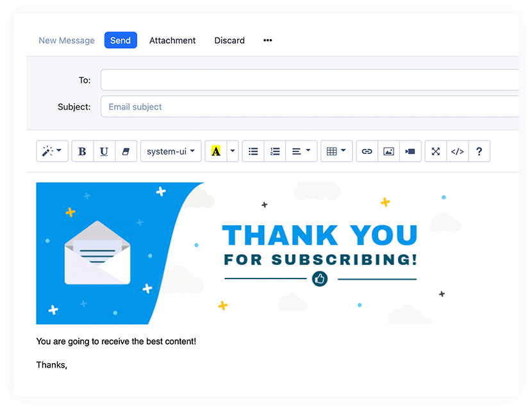The width and height of the screenshot is (532, 410).
Task: Click the 'You are going to receive' text
Action: click(116, 341)
